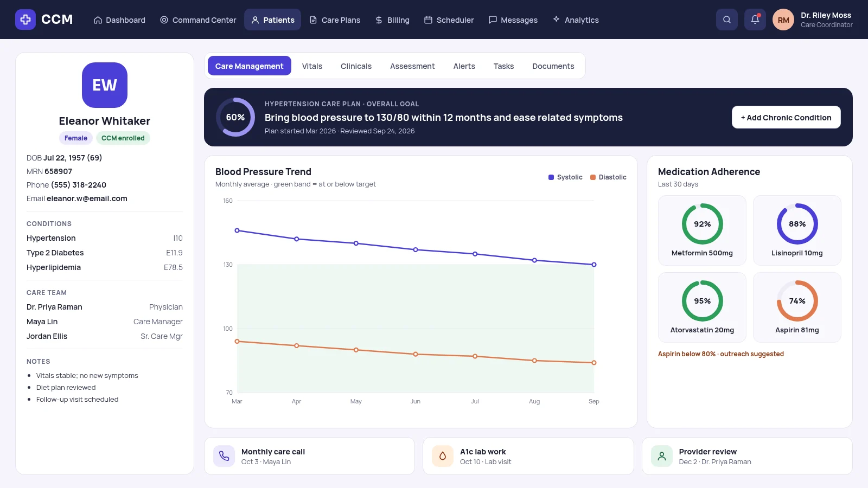This screenshot has width=868, height=488.
Task: Click the CCM logo icon
Action: pyautogui.click(x=25, y=20)
